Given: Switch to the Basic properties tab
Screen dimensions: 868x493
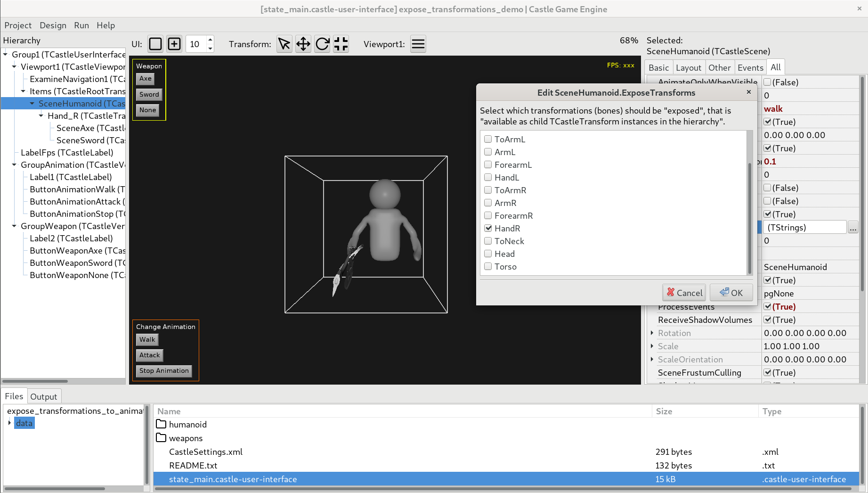Looking at the screenshot, I should click(658, 67).
